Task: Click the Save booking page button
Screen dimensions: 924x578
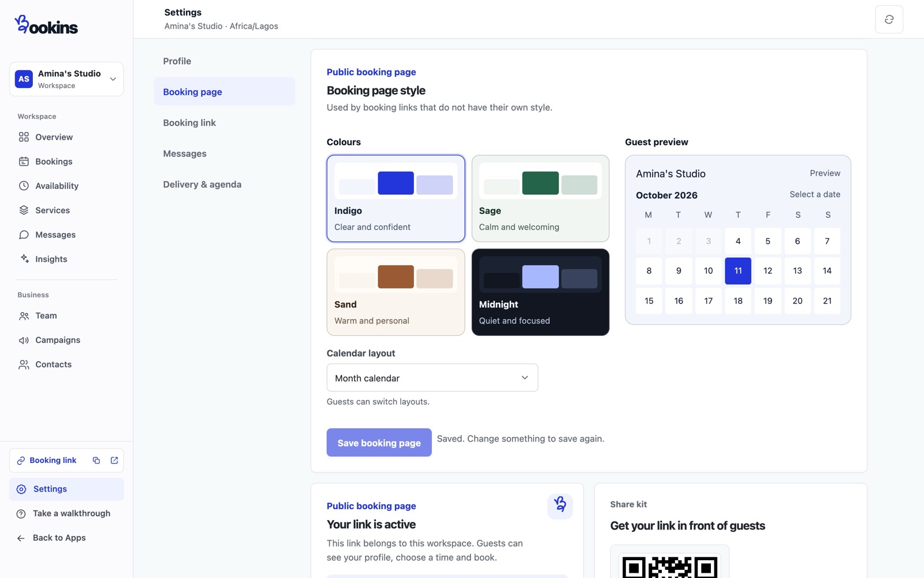Action: point(379,443)
